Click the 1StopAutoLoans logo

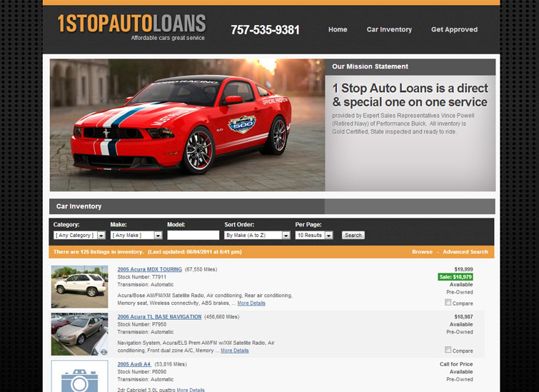click(x=131, y=25)
